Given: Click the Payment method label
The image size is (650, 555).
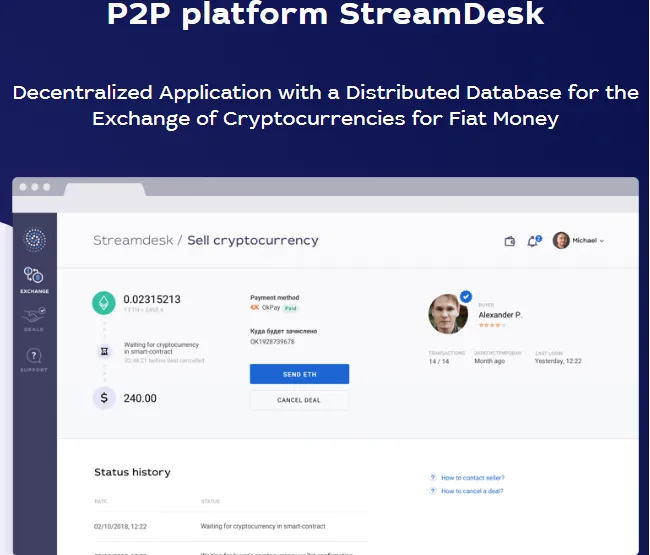Looking at the screenshot, I should pyautogui.click(x=274, y=298).
